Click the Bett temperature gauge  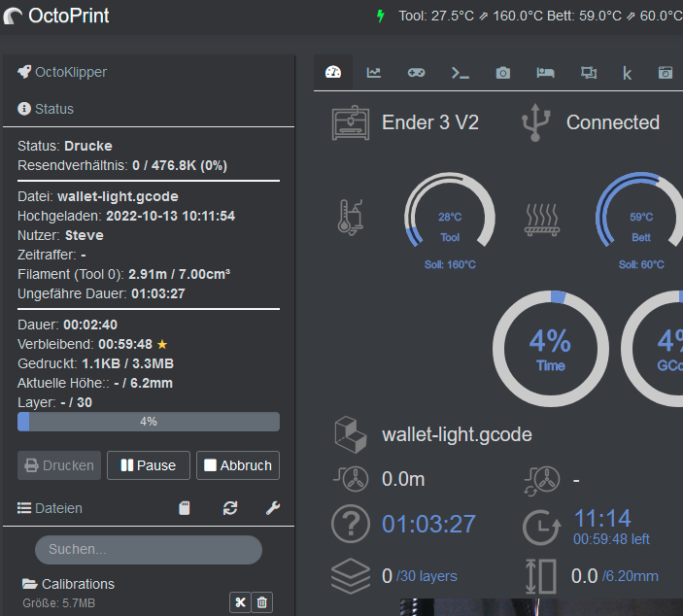tap(641, 212)
